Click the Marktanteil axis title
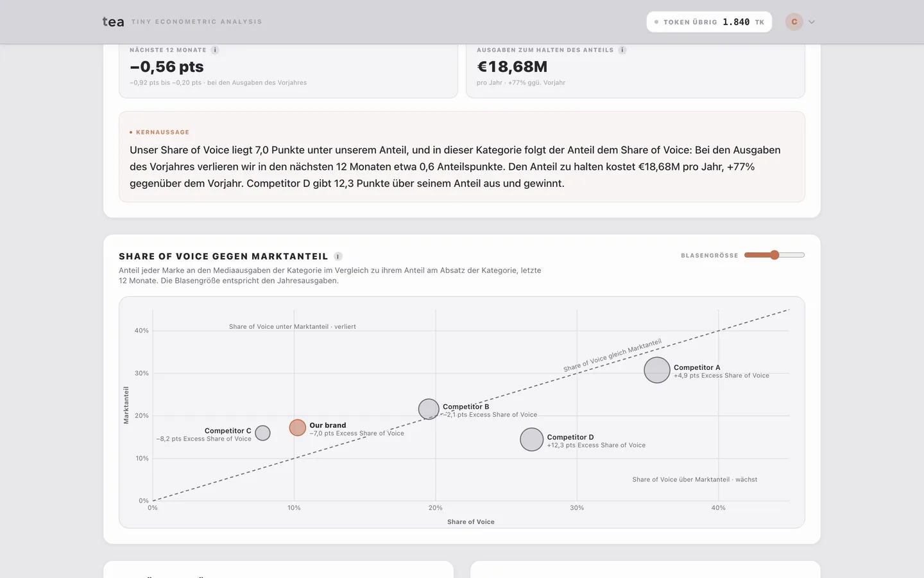Viewport: 924px width, 578px height. 126,405
